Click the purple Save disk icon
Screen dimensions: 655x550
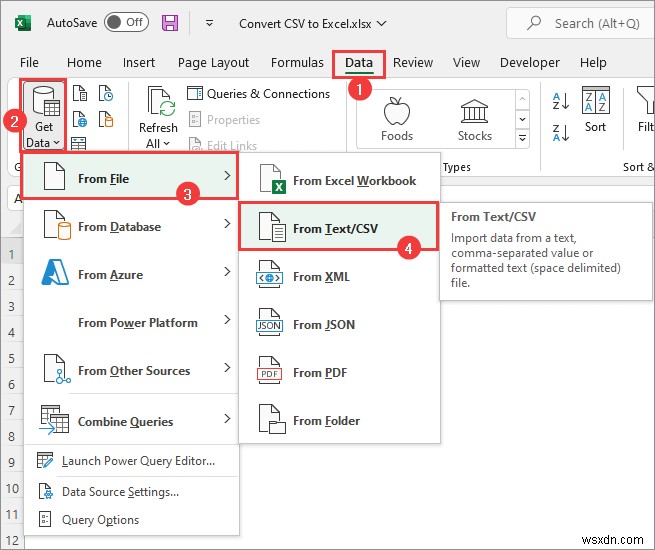170,23
